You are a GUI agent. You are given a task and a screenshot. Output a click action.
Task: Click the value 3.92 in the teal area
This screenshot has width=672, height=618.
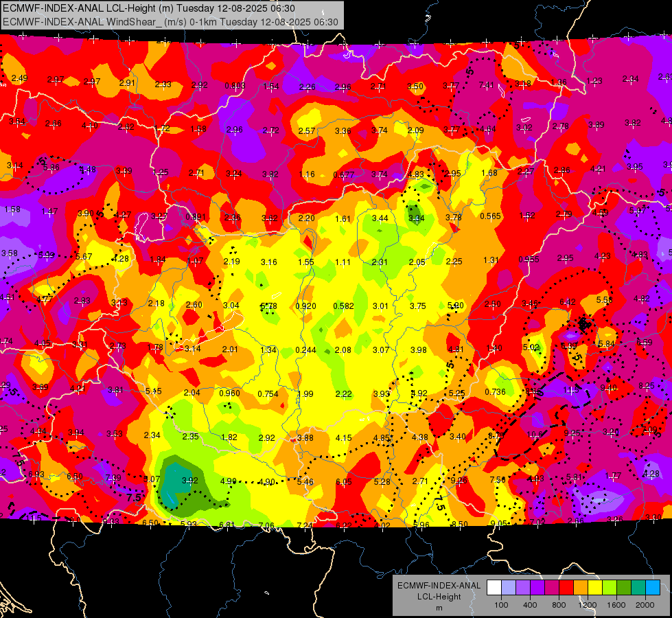190,481
